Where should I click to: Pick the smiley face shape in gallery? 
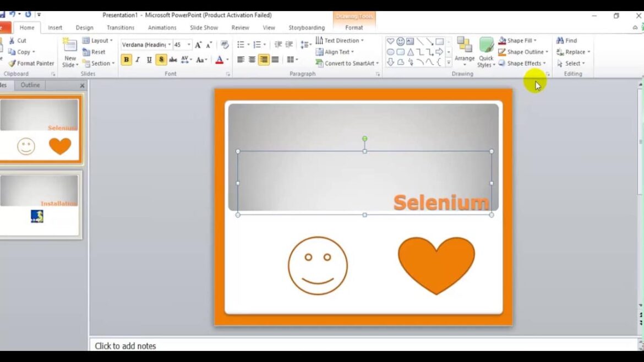click(x=400, y=41)
